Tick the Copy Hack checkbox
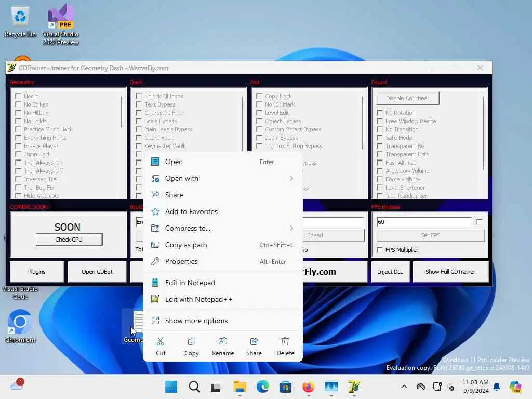This screenshot has height=399, width=532. [x=259, y=96]
